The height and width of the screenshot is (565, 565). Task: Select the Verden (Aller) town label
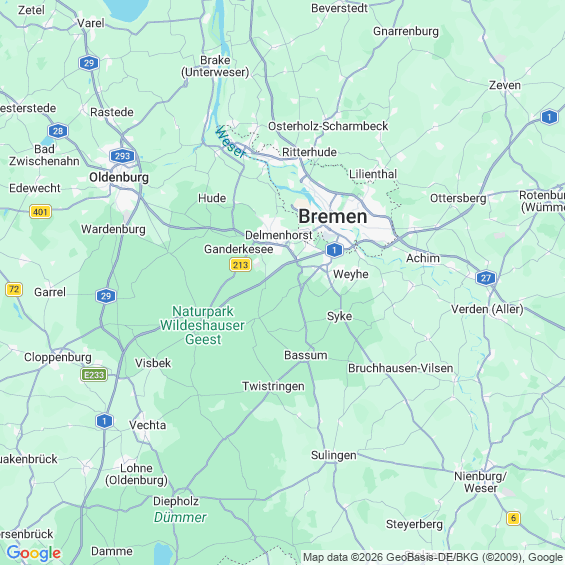click(x=487, y=309)
